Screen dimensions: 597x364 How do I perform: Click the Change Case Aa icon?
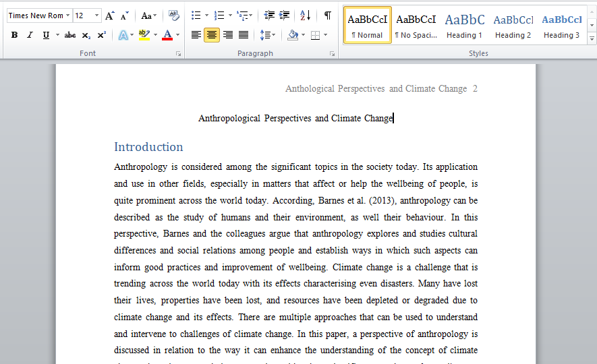point(146,16)
